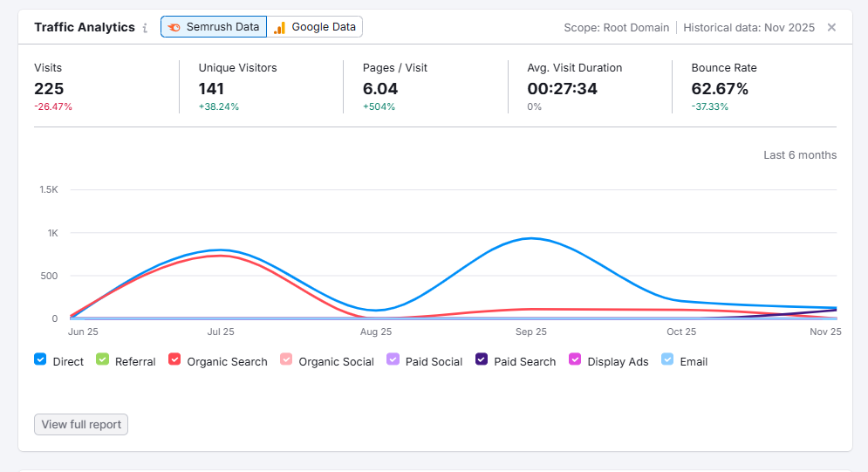Click the Visits metric value 225
The height and width of the screenshot is (472, 868).
pyautogui.click(x=49, y=88)
